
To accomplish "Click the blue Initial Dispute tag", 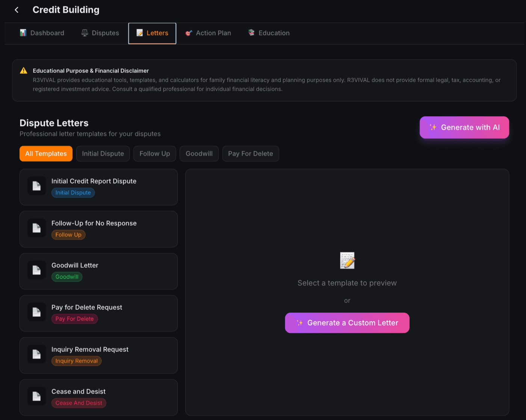I will (x=73, y=193).
